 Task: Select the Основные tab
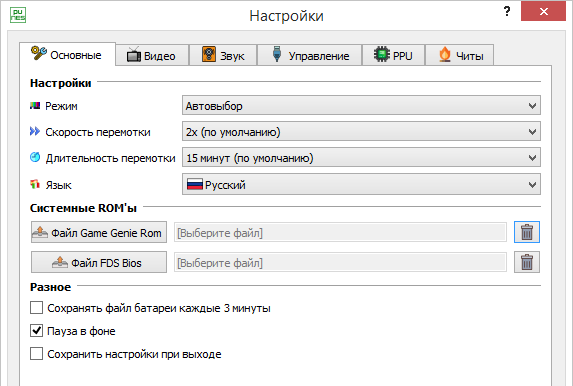pos(67,54)
